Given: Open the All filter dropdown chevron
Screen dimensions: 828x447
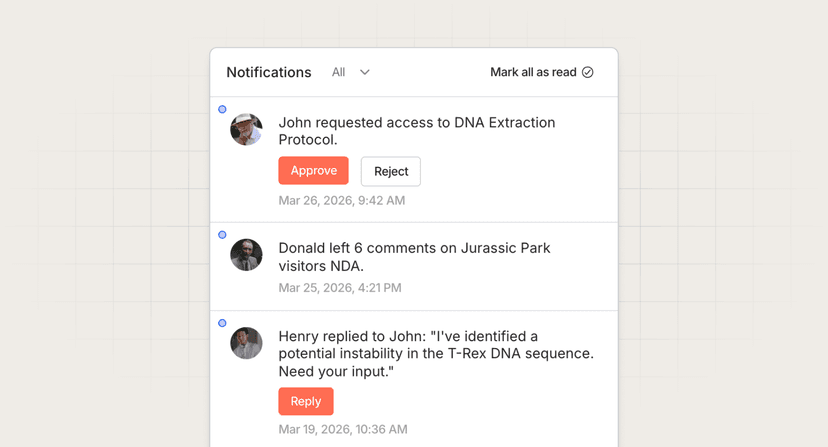Looking at the screenshot, I should pyautogui.click(x=364, y=72).
